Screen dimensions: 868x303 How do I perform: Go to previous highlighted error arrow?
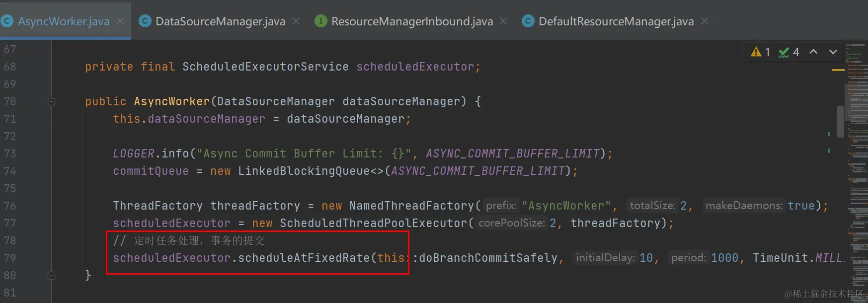[x=813, y=52]
